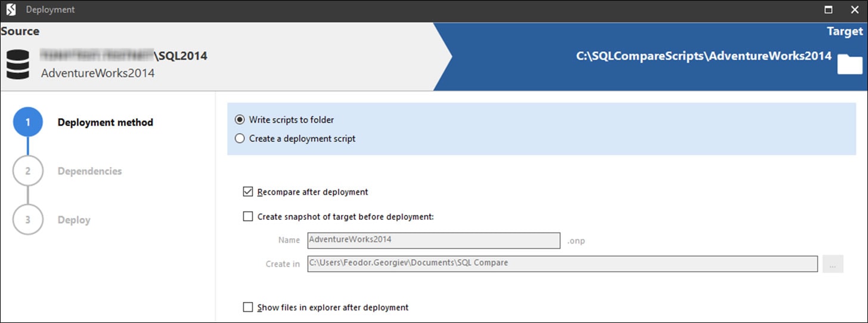Close the Deployment window
Screen dimensions: 868x323
click(854, 10)
